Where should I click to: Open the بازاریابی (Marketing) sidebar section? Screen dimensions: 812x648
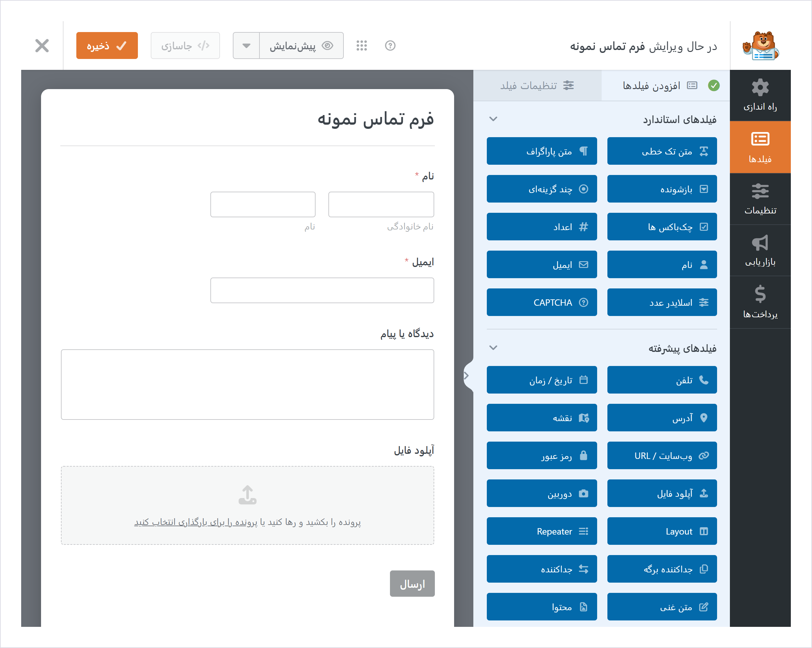point(760,251)
